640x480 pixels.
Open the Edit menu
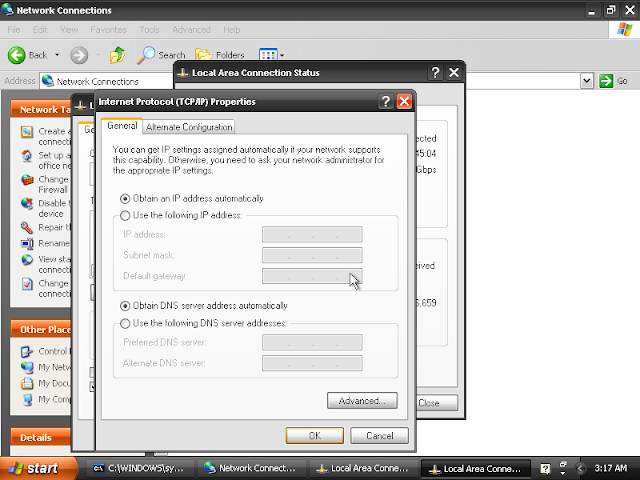pos(40,30)
